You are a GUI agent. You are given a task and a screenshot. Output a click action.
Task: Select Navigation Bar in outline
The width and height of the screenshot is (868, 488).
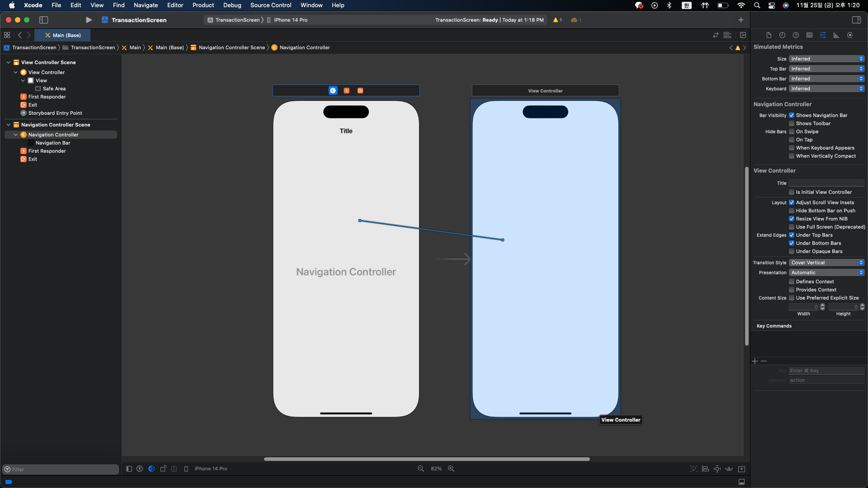click(x=53, y=143)
